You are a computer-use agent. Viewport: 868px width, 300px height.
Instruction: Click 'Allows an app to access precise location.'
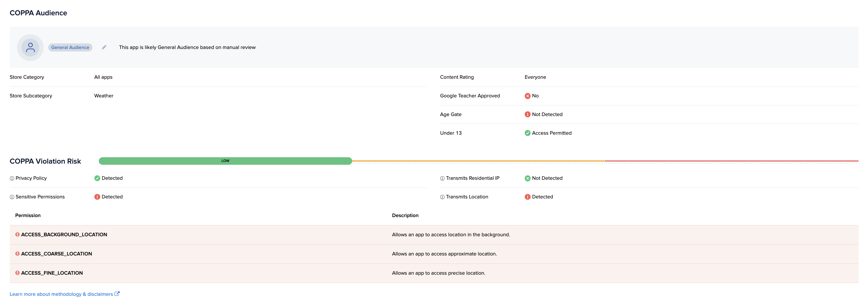coord(438,273)
